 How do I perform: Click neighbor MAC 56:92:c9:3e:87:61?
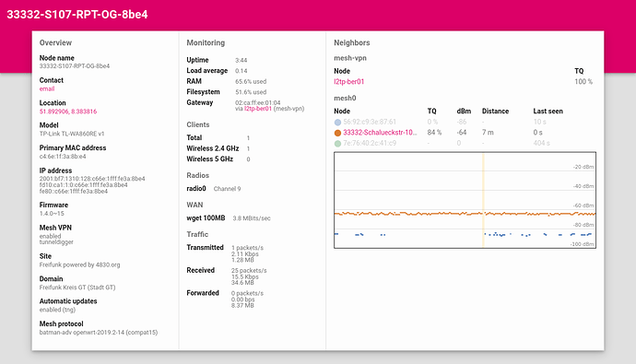(370, 122)
